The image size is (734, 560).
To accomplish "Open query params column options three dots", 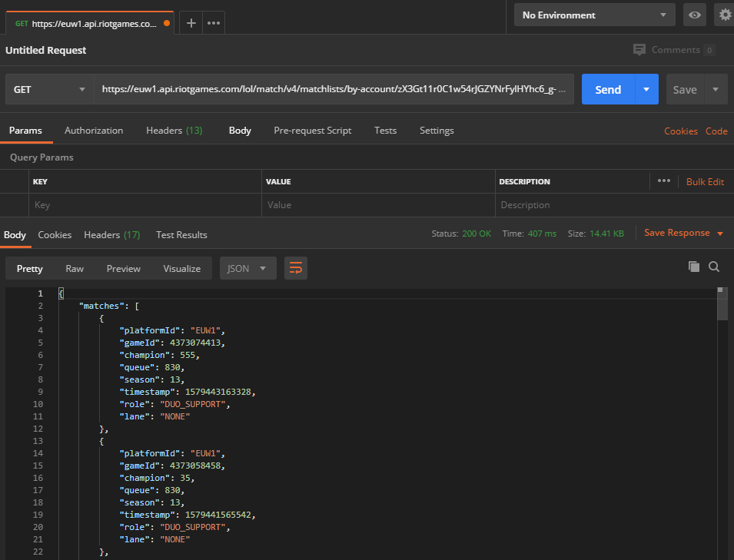I will click(x=664, y=181).
